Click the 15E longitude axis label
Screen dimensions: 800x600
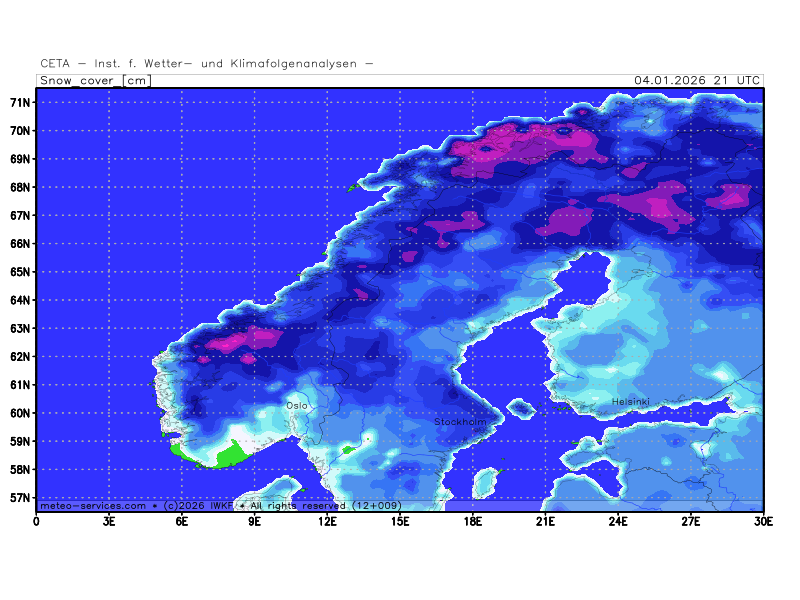(x=400, y=520)
